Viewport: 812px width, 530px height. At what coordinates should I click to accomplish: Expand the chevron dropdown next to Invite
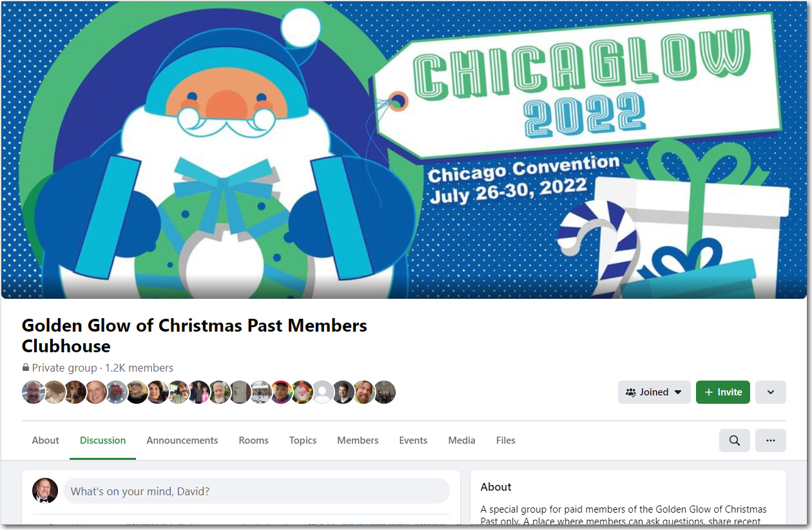coord(770,392)
